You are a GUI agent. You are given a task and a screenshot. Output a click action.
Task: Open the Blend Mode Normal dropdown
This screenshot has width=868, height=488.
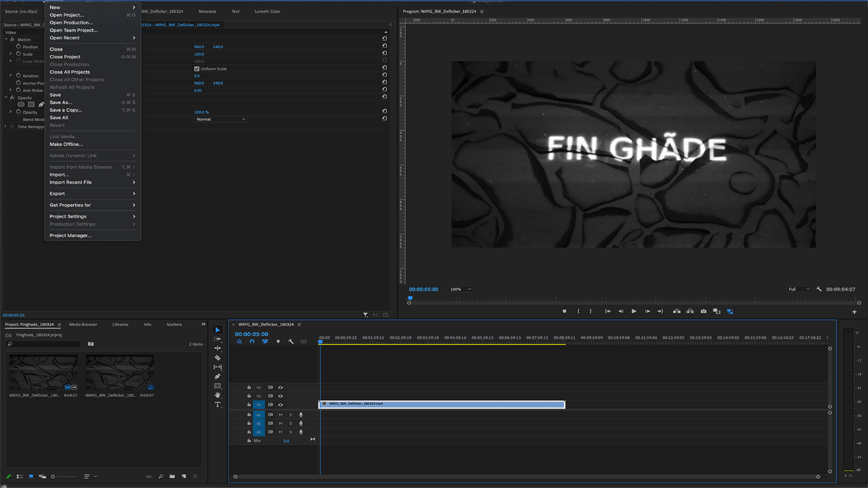point(220,119)
